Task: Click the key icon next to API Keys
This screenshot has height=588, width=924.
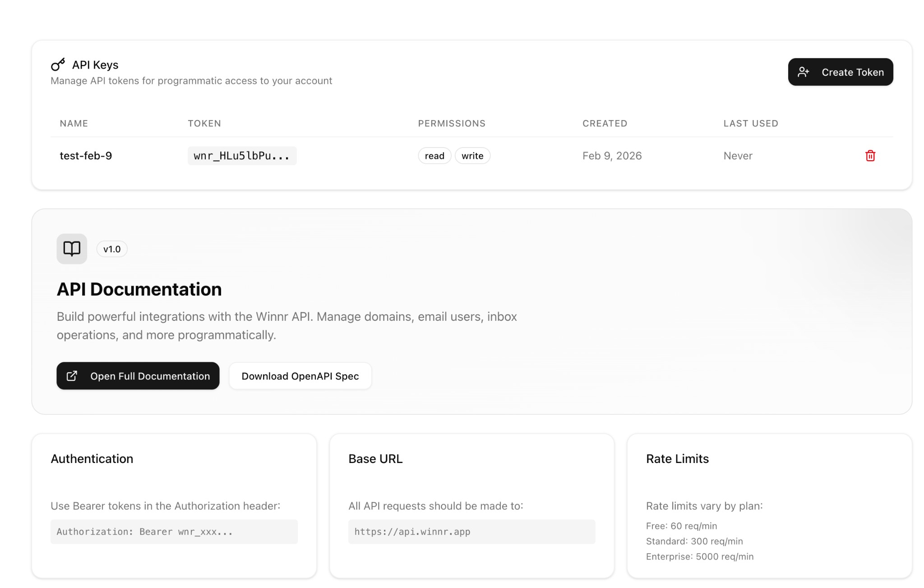Action: point(58,65)
